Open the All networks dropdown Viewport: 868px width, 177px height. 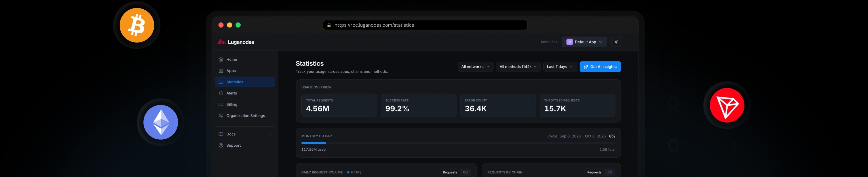(x=475, y=67)
